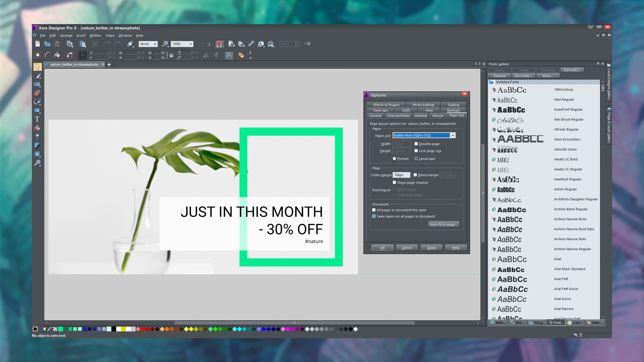
Task: Select the Landscape radio button
Action: (416, 159)
